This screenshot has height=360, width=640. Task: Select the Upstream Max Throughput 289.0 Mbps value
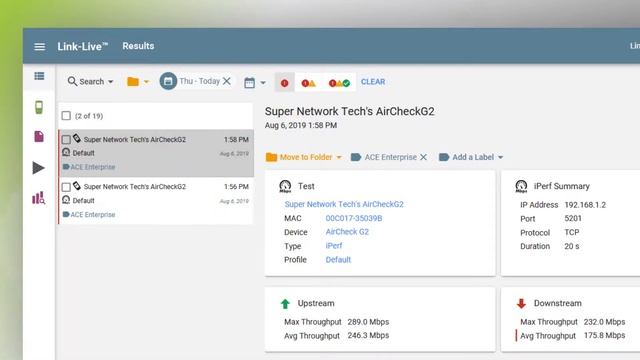pos(368,322)
